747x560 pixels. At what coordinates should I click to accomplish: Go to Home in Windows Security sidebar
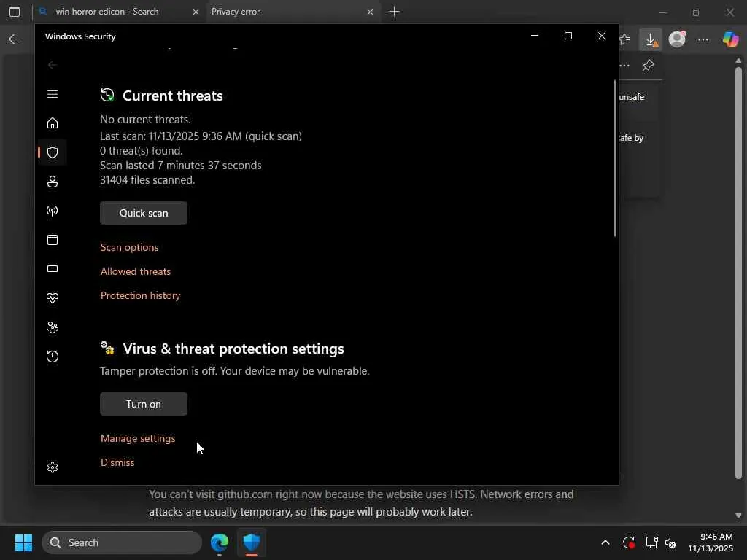(x=53, y=123)
